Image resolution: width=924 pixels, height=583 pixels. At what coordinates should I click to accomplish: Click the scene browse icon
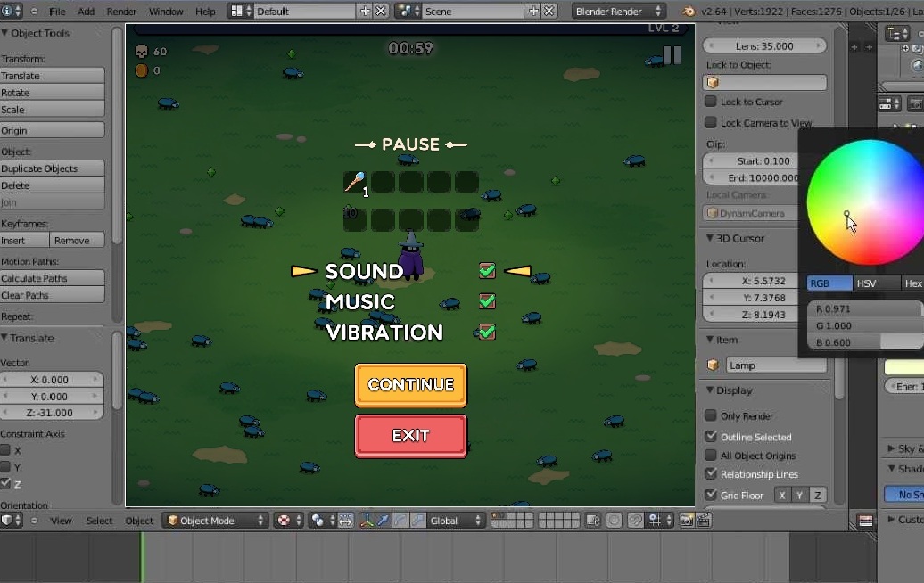point(408,11)
